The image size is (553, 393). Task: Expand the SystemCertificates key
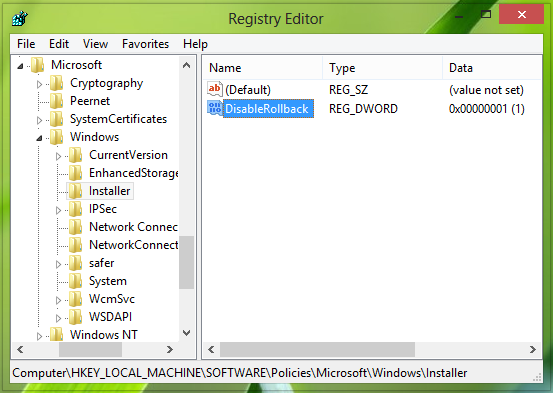click(x=39, y=120)
